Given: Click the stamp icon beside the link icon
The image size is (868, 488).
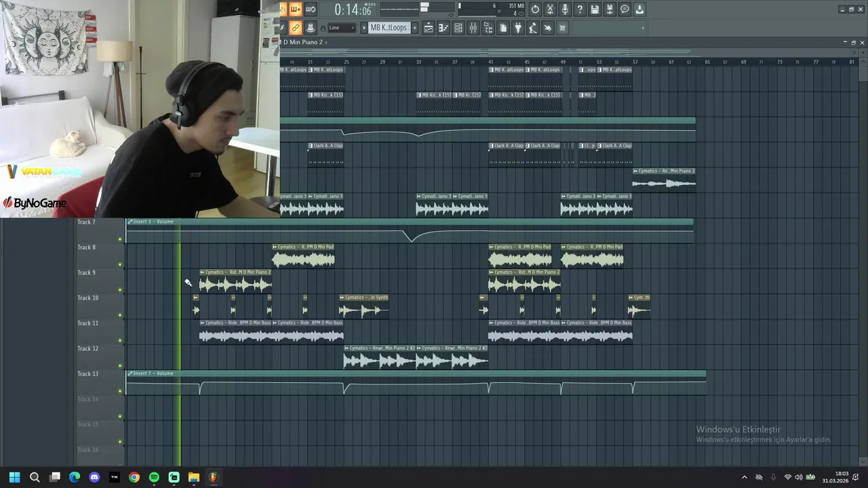Looking at the screenshot, I should (x=311, y=28).
